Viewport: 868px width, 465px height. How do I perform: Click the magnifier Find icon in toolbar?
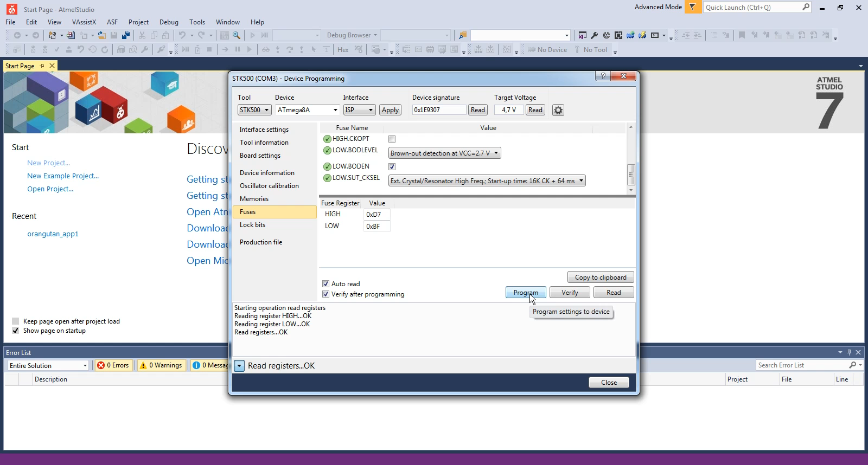[x=237, y=35]
